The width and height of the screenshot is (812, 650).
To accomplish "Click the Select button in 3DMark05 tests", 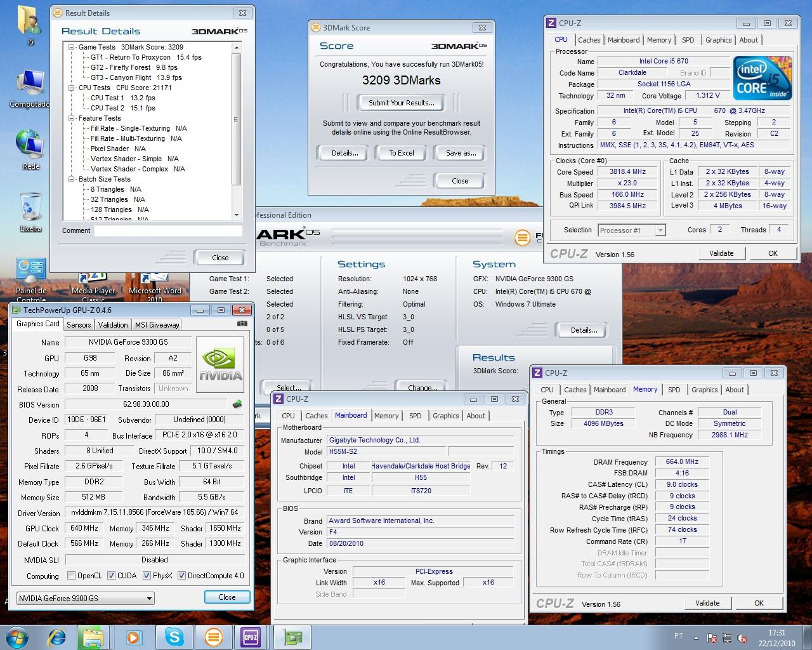I will [288, 387].
